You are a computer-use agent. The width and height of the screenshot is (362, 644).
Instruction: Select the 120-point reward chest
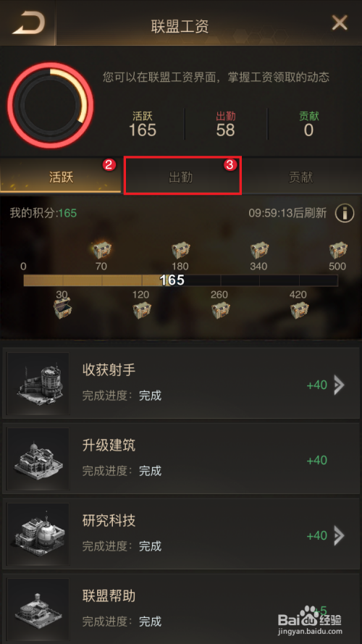pyautogui.click(x=140, y=310)
